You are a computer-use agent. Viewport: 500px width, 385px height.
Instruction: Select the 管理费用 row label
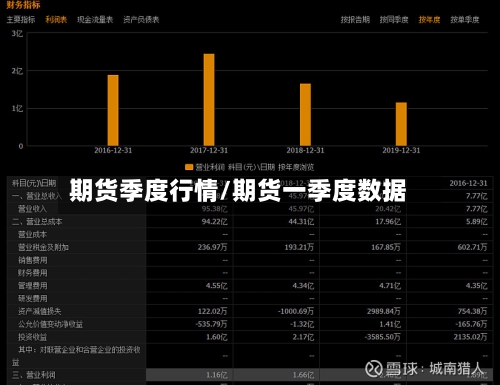click(32, 286)
